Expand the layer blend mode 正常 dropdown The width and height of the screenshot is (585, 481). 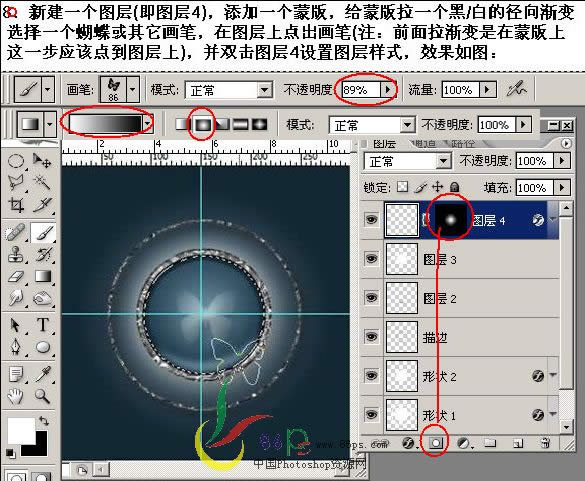[x=407, y=161]
